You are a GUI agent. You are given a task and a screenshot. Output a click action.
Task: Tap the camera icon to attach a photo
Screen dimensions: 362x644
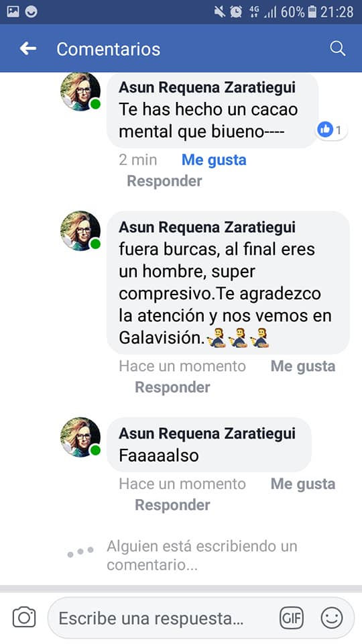[x=24, y=617]
